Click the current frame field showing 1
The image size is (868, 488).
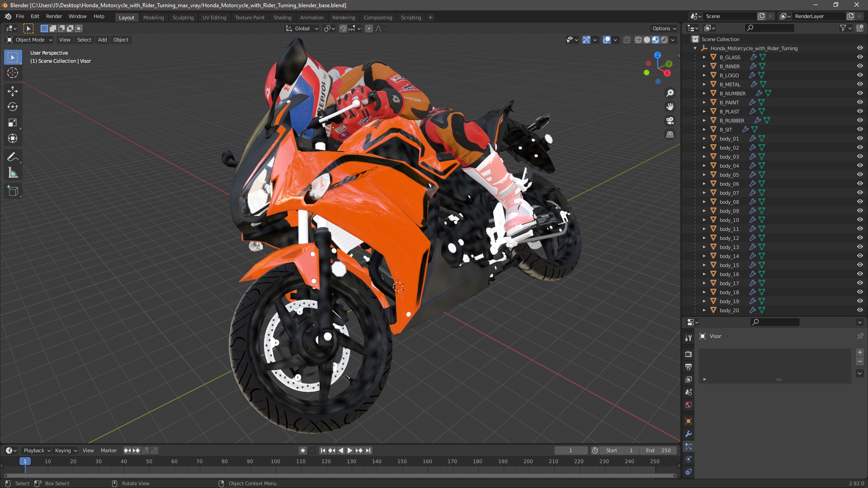[x=571, y=450]
